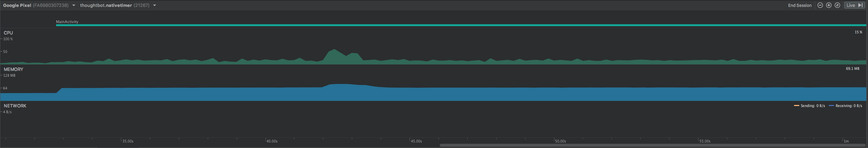
Task: Zoom in the profiler timeline
Action: [x=829, y=5]
